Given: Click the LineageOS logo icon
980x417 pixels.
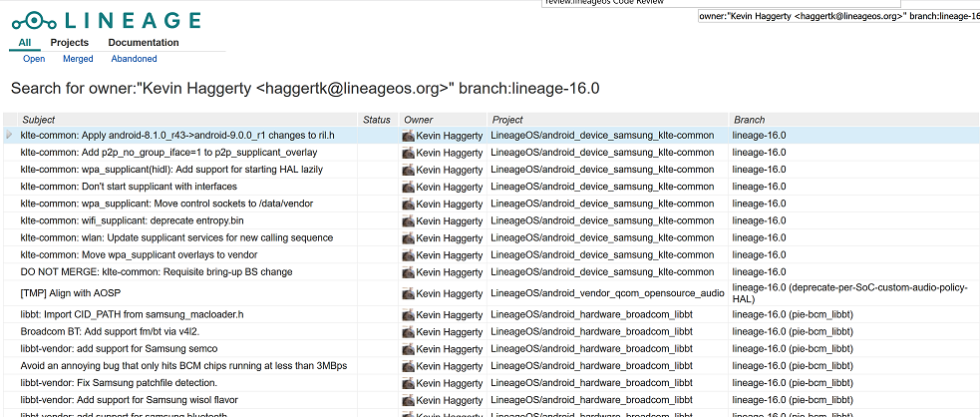Looking at the screenshot, I should tap(36, 20).
